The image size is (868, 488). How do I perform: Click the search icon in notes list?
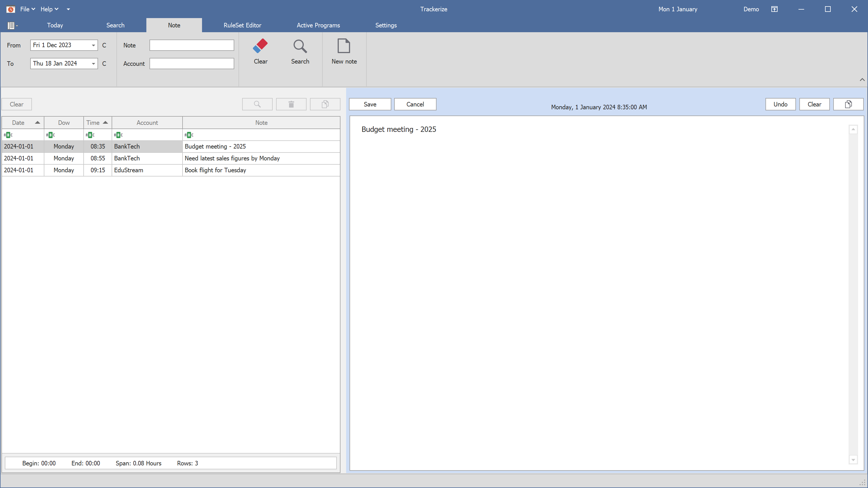pyautogui.click(x=257, y=104)
